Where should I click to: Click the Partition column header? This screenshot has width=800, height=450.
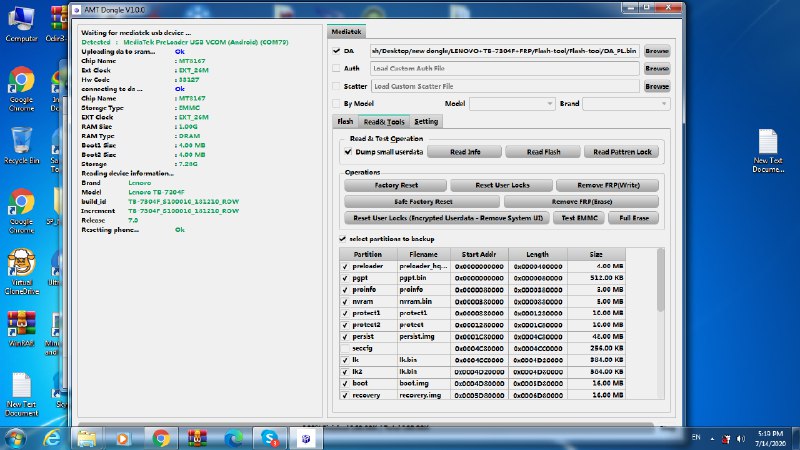[x=368, y=254]
